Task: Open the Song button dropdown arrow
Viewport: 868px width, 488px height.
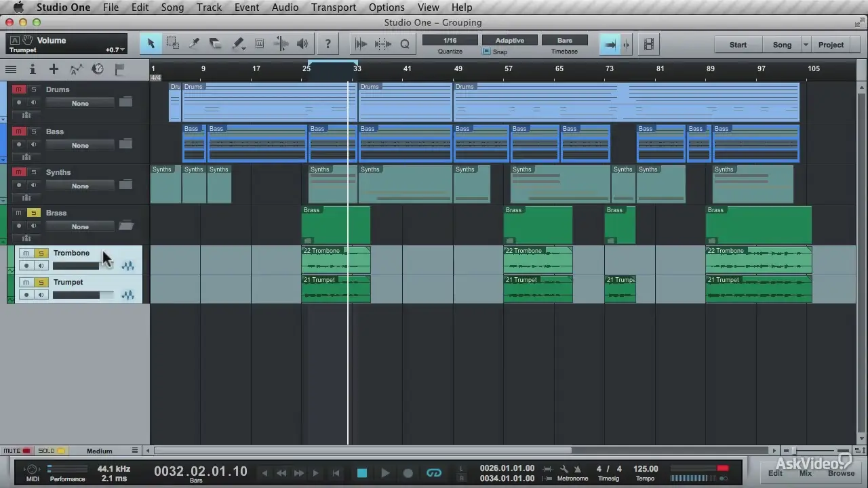Action: point(806,45)
